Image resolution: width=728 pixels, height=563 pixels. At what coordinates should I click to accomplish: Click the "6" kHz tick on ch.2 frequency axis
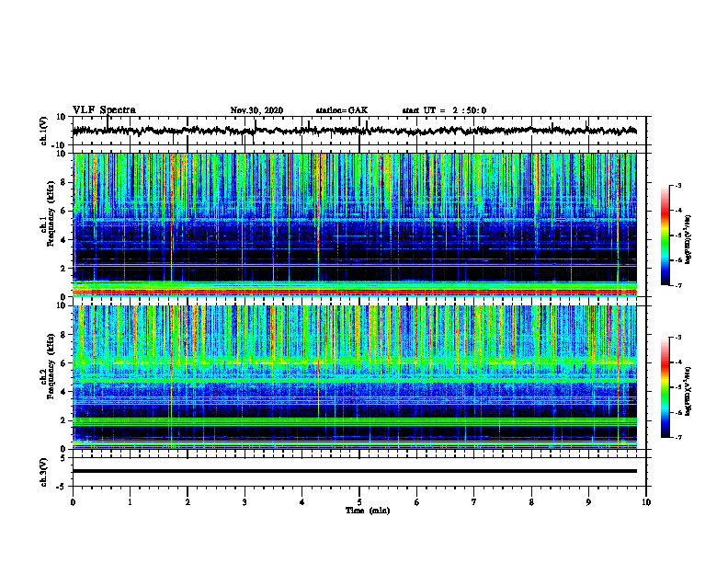tap(64, 362)
